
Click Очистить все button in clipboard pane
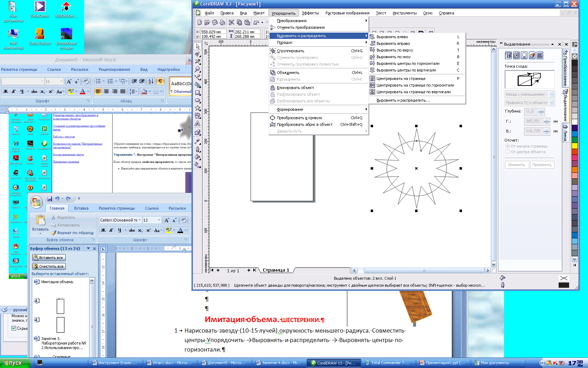point(49,266)
